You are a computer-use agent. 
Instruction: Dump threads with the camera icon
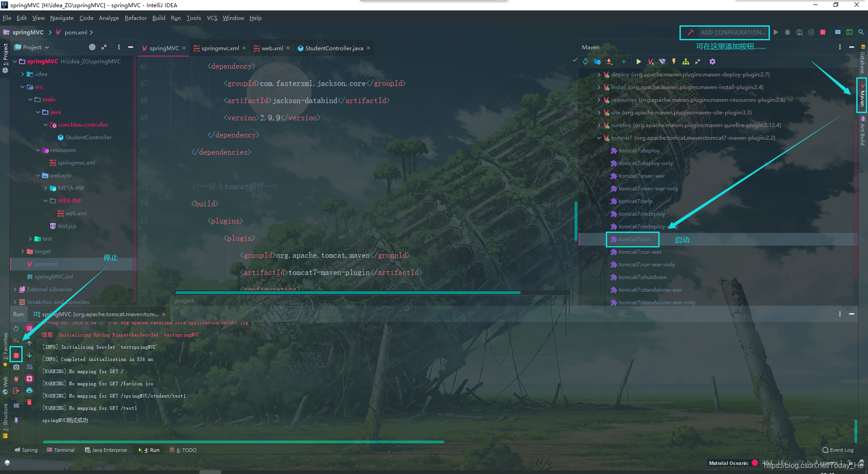tap(16, 367)
